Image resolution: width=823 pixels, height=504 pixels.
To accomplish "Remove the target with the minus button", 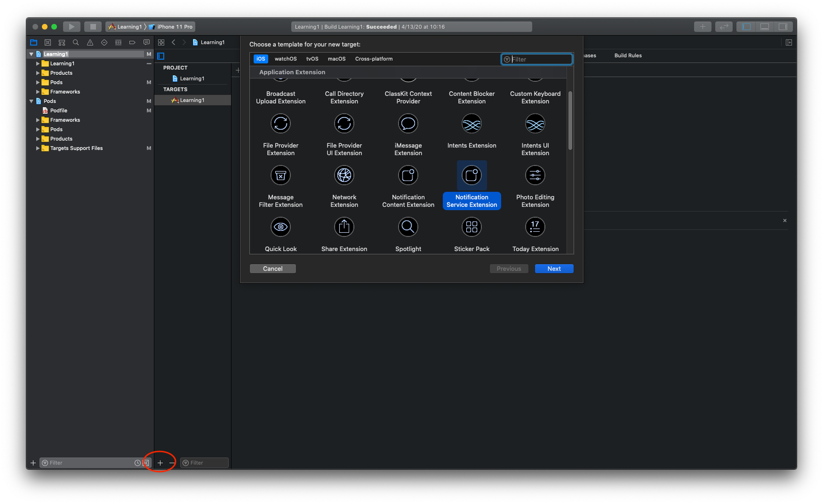I will click(172, 463).
